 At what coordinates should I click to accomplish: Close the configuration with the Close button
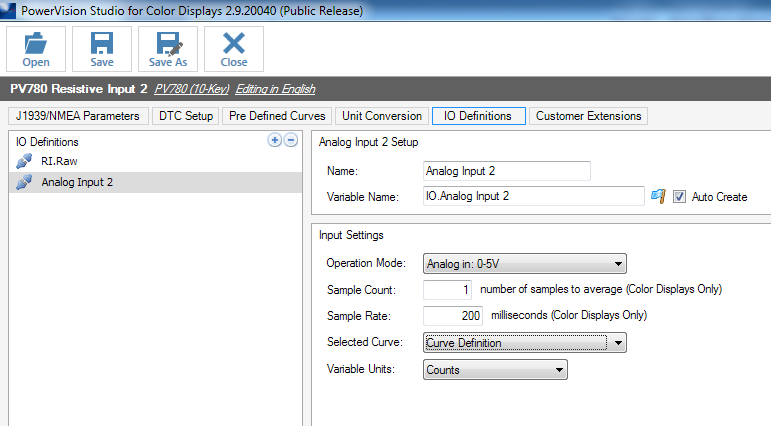[234, 49]
